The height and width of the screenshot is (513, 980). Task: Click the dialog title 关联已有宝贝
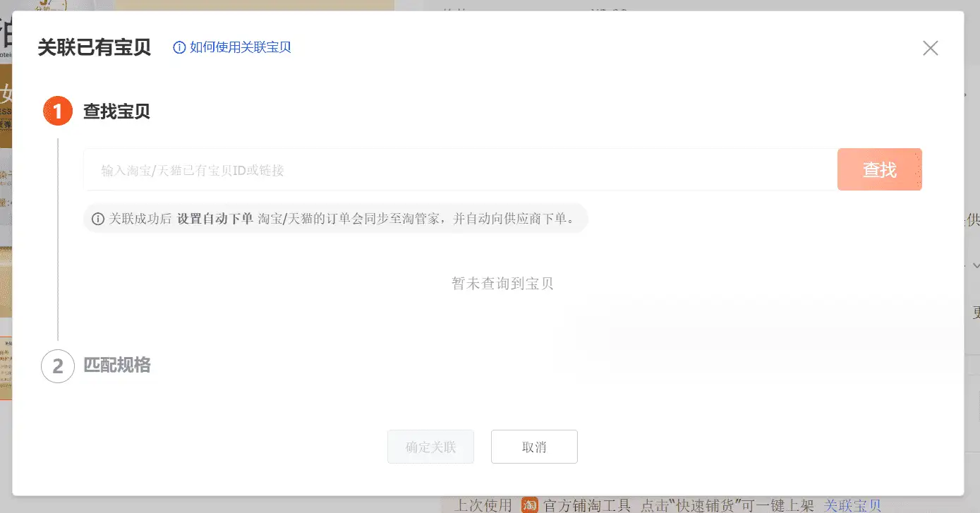(x=94, y=47)
